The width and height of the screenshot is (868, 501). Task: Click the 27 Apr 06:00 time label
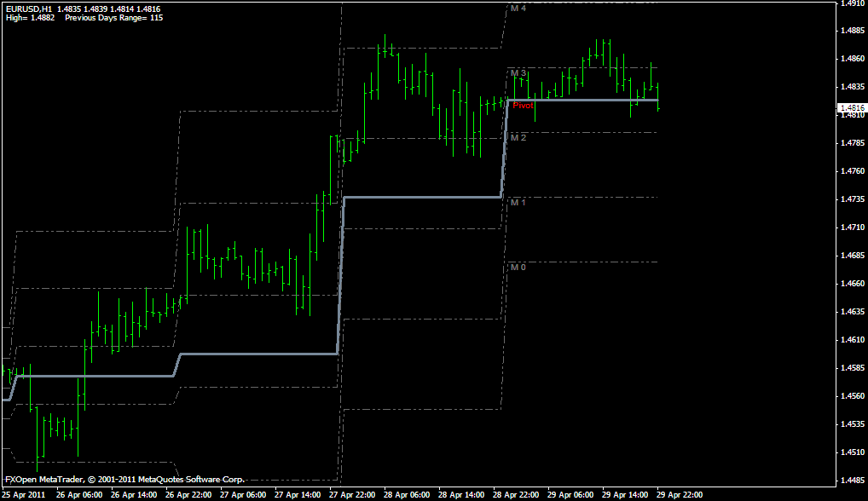click(x=243, y=495)
